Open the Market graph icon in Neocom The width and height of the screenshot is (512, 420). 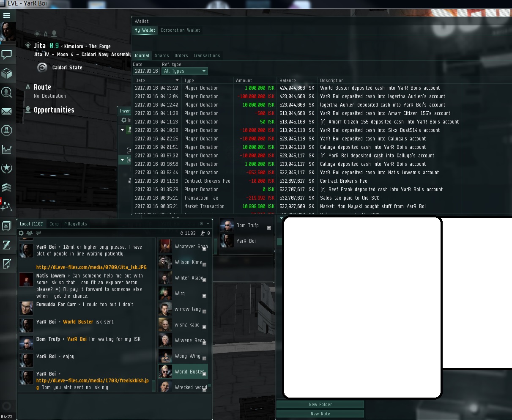(7, 149)
